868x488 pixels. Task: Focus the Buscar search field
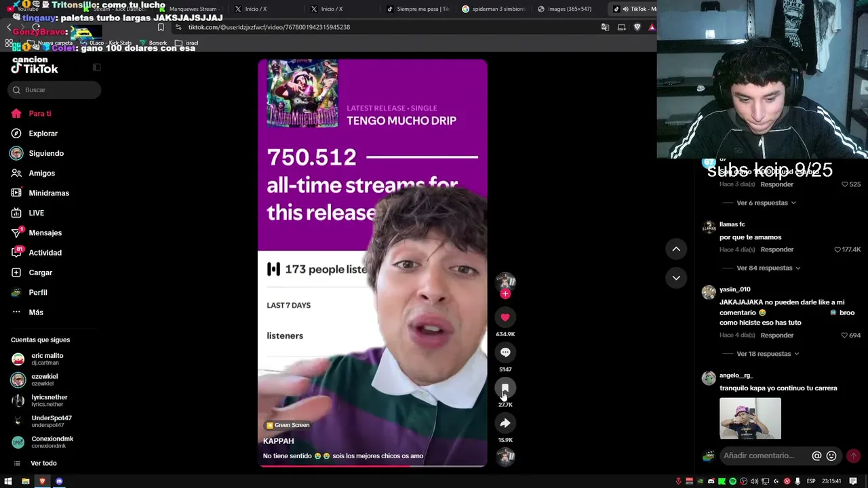point(54,90)
